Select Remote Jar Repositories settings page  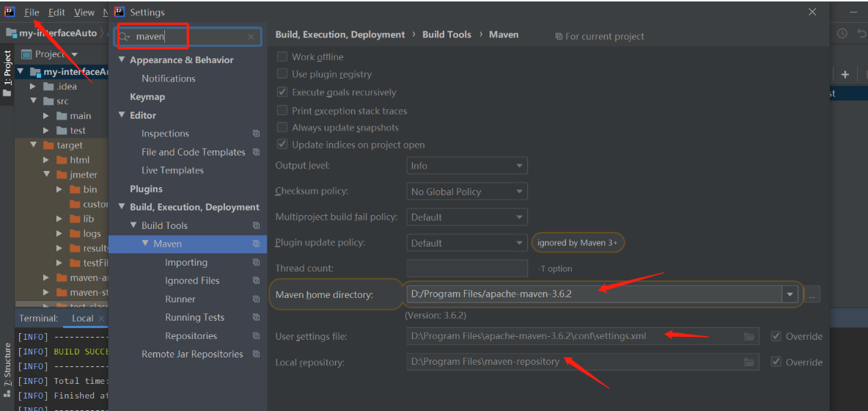[192, 354]
